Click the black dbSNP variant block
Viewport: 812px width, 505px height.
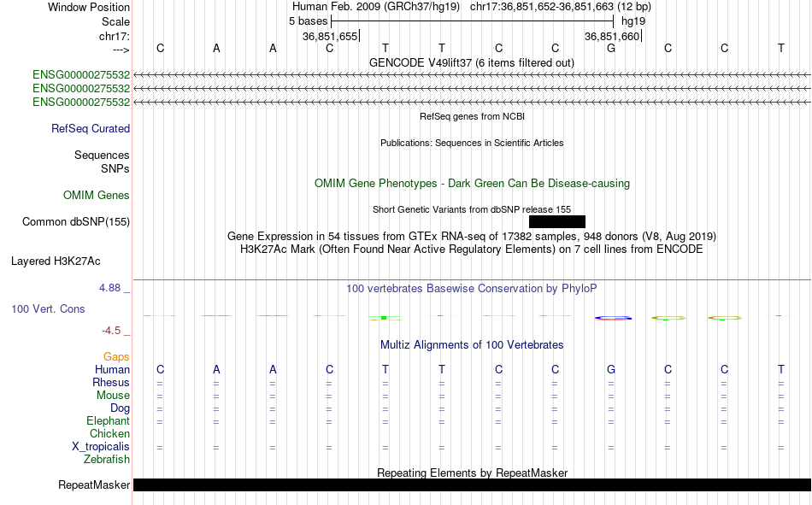click(557, 221)
